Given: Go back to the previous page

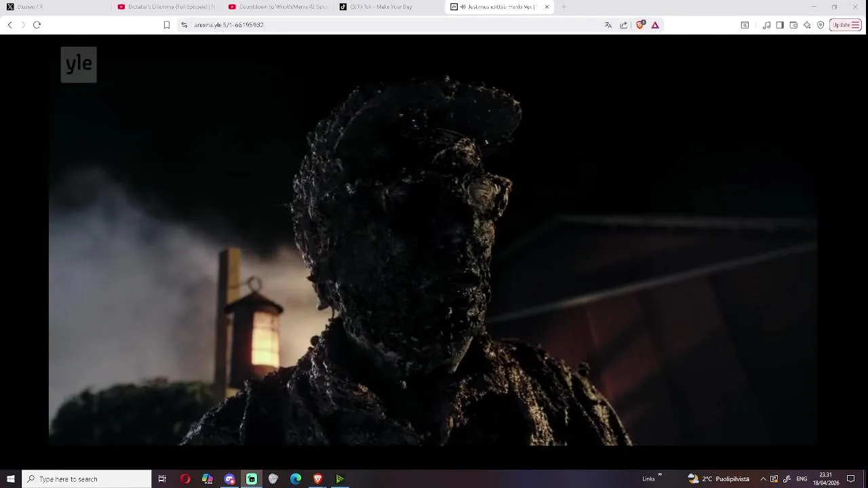Looking at the screenshot, I should point(9,25).
